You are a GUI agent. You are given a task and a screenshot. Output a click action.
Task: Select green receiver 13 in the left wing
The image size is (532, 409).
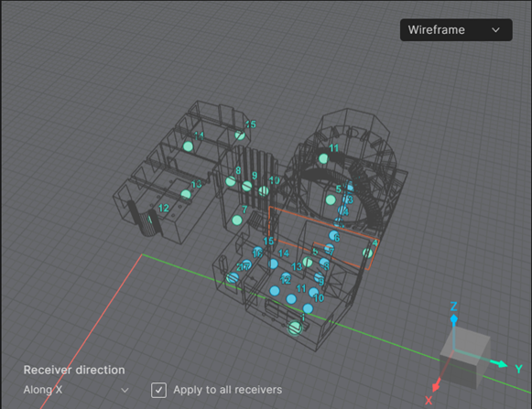coord(186,194)
